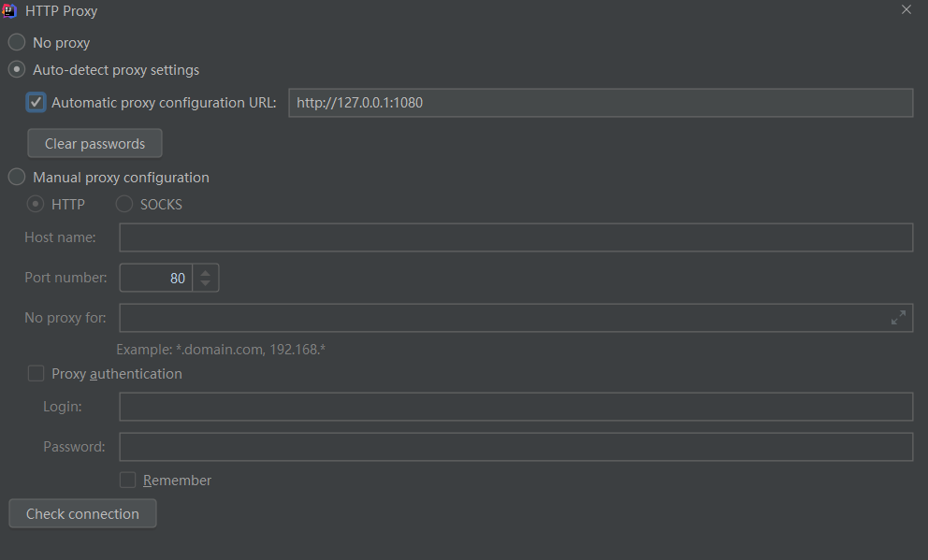This screenshot has height=560, width=928.
Task: Expand the No proxy for field
Action: coord(898,318)
